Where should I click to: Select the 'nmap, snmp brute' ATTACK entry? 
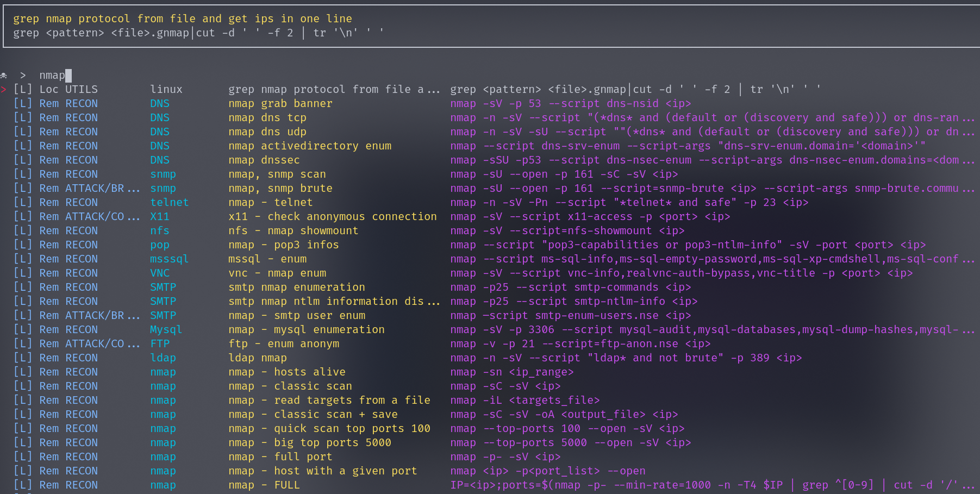[280, 188]
